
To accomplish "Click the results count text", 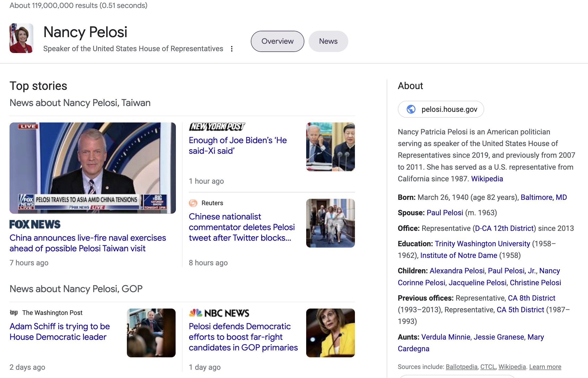I will coord(78,5).
